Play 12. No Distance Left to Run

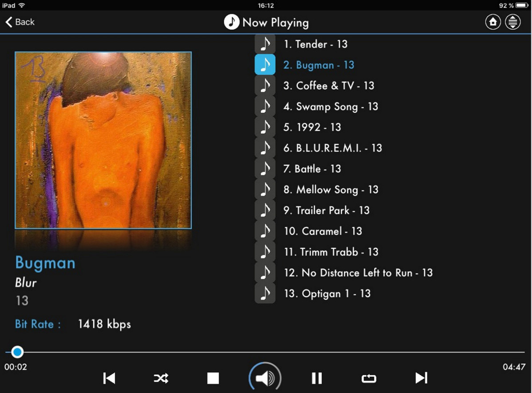(x=358, y=273)
